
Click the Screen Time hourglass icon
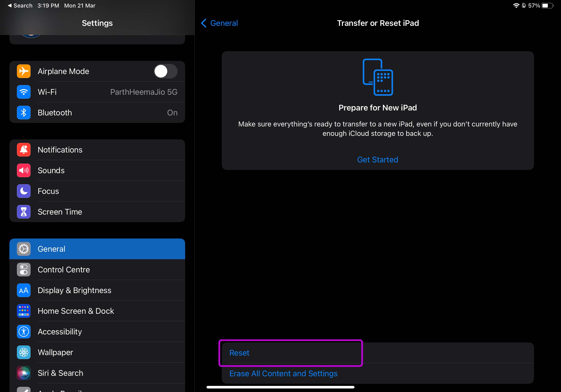coord(23,212)
